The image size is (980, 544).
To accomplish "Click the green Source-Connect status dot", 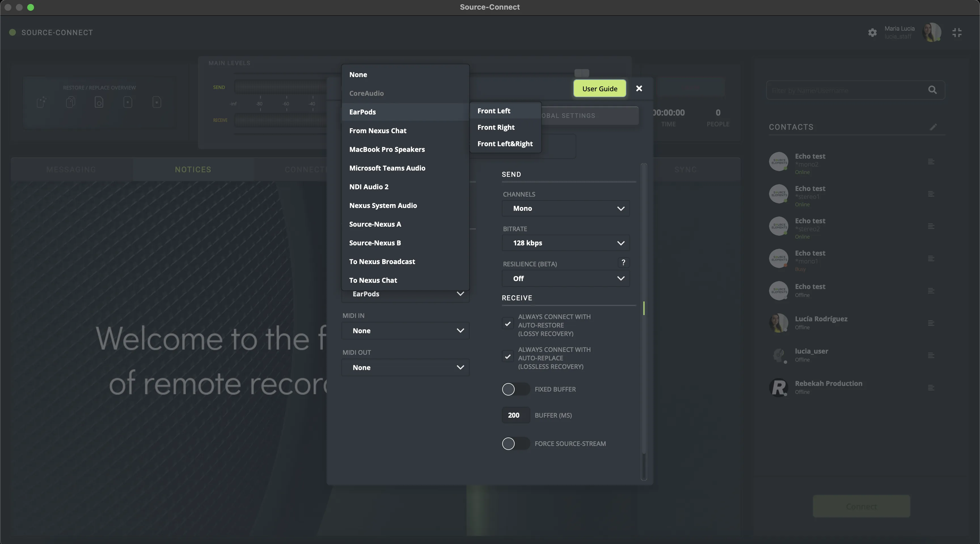I will pos(12,32).
